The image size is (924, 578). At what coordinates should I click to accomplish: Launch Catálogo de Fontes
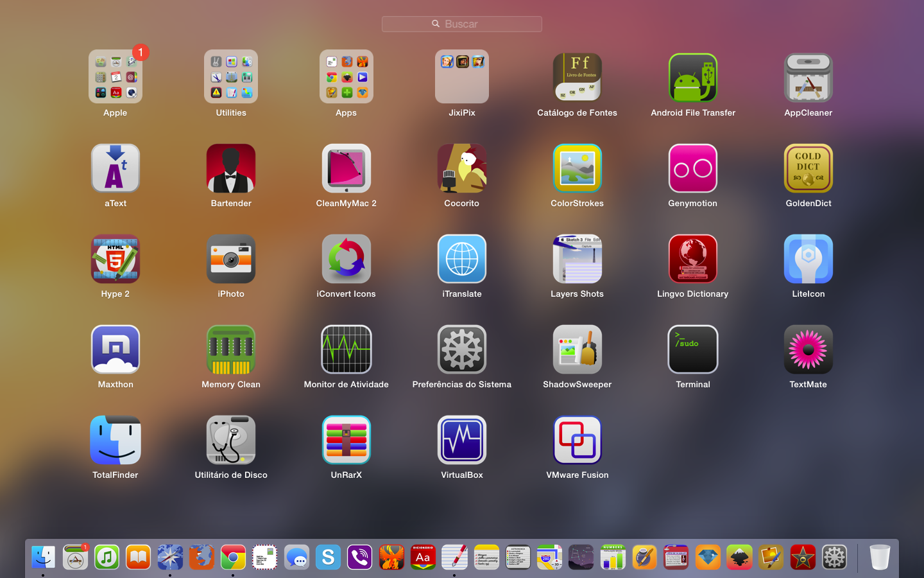[577, 77]
